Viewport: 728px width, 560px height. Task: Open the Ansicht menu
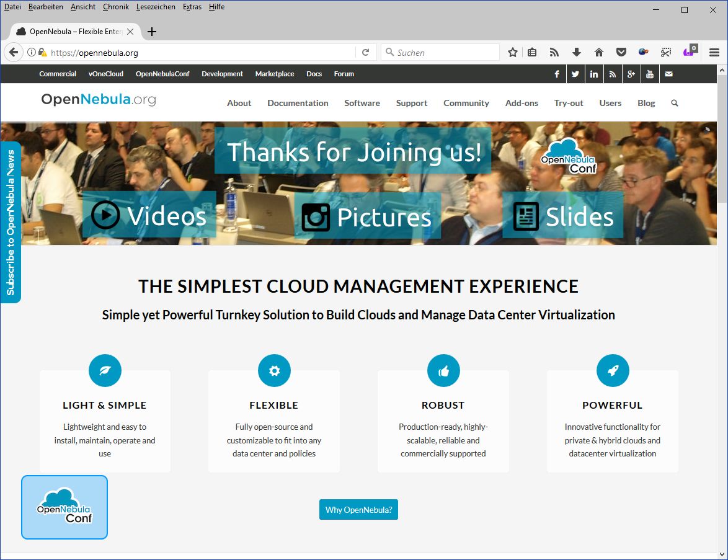click(83, 7)
